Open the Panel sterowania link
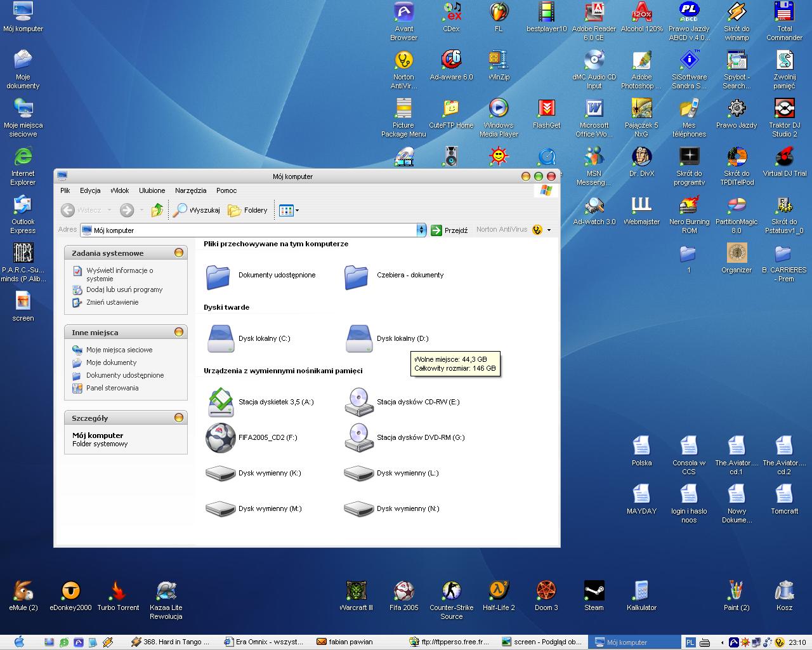This screenshot has width=812, height=650. point(112,388)
